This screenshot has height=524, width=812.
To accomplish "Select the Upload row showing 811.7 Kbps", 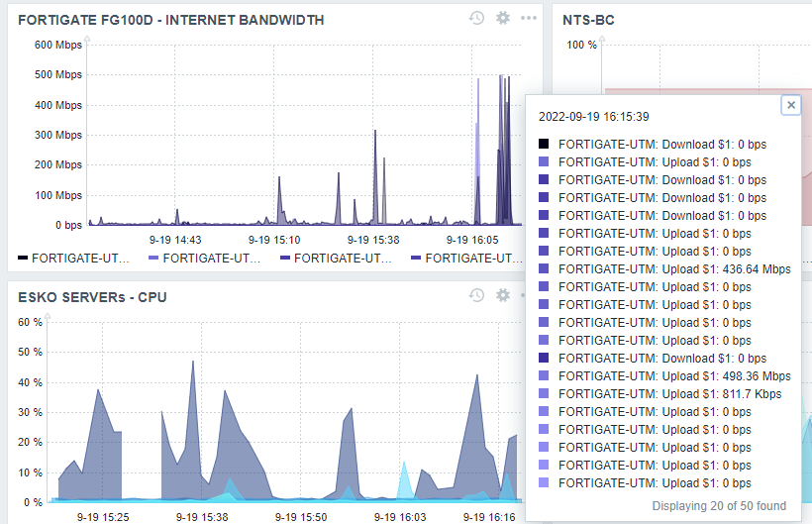I will click(x=669, y=394).
